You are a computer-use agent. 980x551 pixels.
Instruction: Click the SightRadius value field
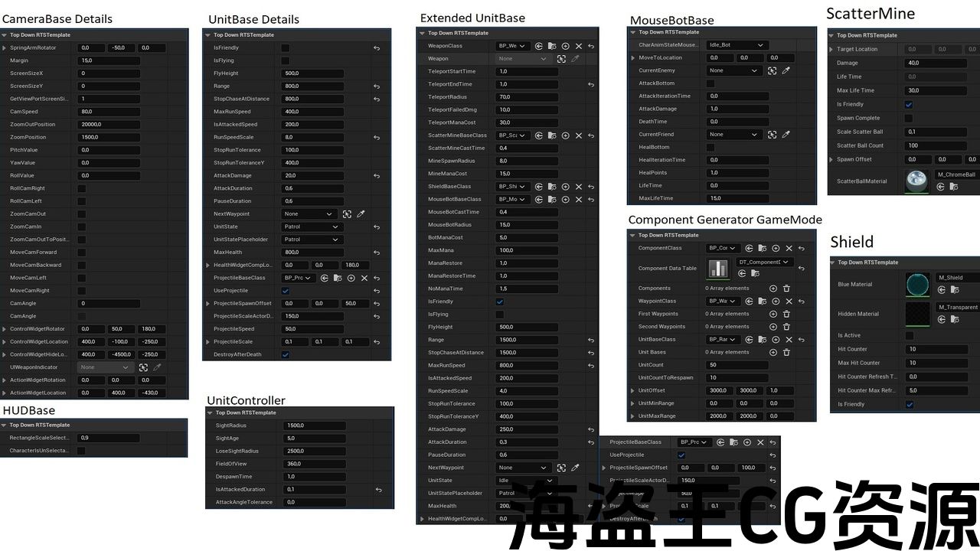pos(314,425)
